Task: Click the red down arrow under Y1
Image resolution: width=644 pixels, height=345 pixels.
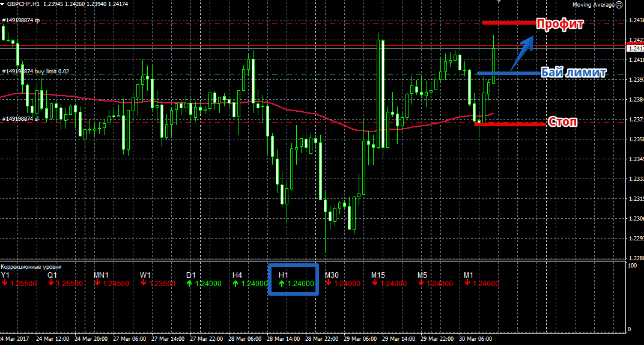Action: point(4,284)
